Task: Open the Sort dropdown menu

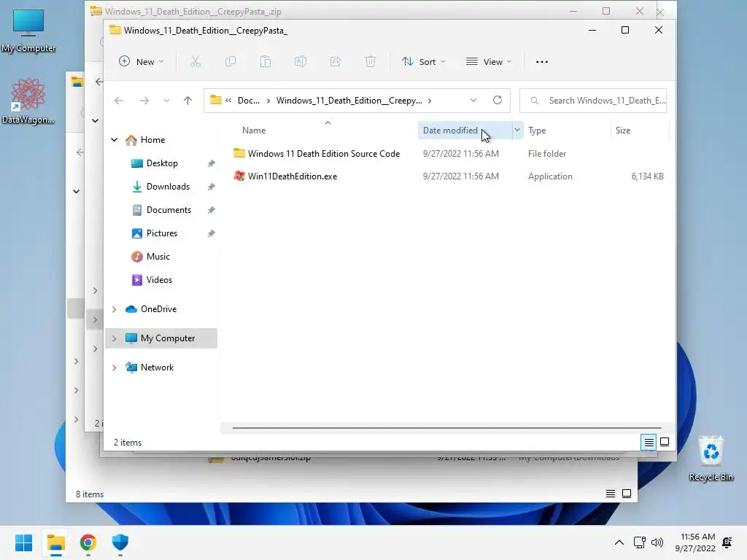Action: point(424,61)
